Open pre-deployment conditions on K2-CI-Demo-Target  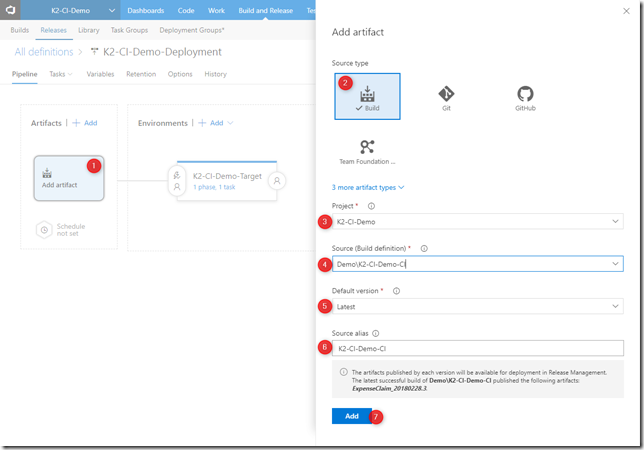click(177, 181)
